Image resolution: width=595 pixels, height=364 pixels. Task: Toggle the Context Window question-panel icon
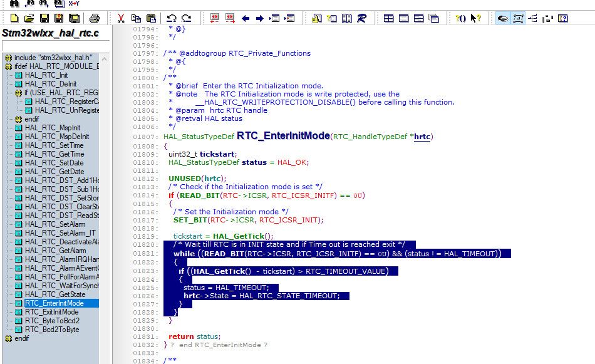563,18
